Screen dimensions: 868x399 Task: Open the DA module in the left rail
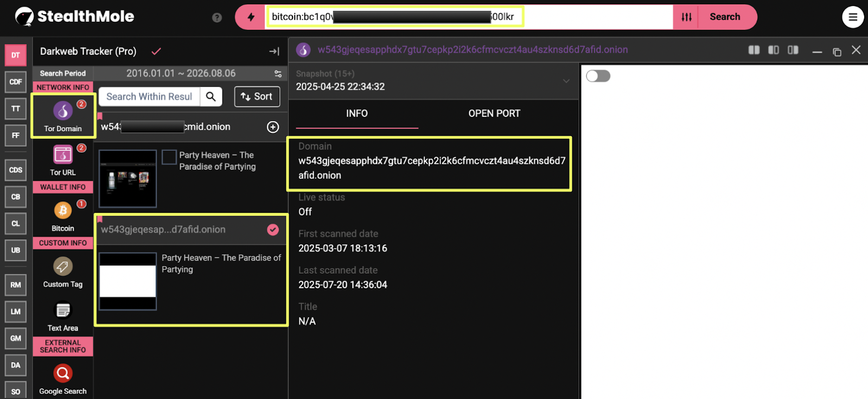pyautogui.click(x=16, y=365)
